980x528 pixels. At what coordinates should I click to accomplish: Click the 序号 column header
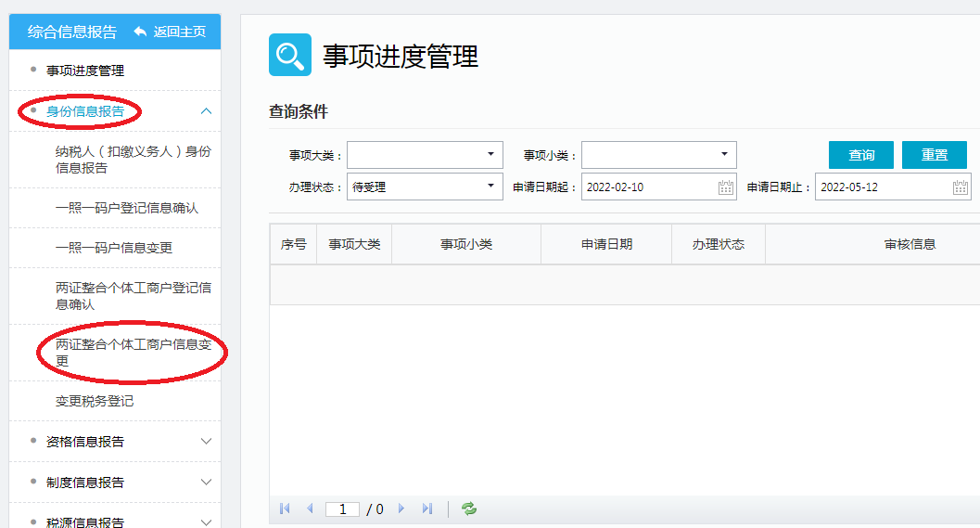coord(293,244)
